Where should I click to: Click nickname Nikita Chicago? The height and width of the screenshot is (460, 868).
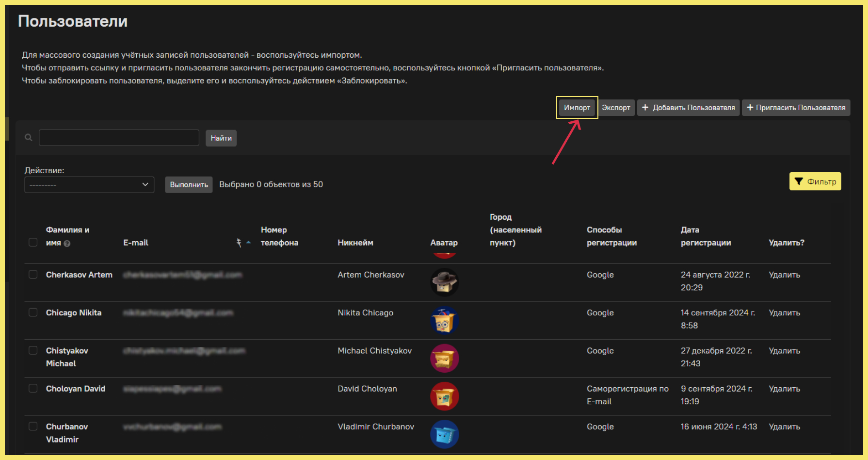366,312
